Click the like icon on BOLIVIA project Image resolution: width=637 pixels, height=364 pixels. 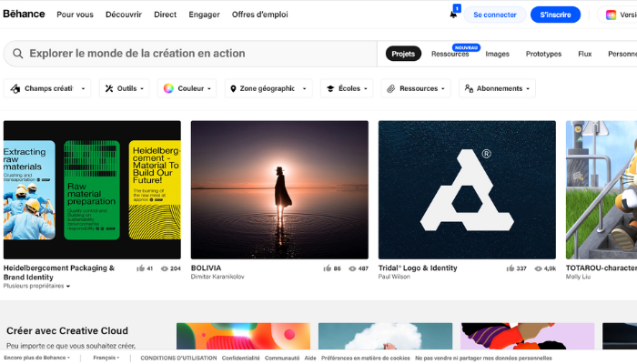tap(327, 268)
